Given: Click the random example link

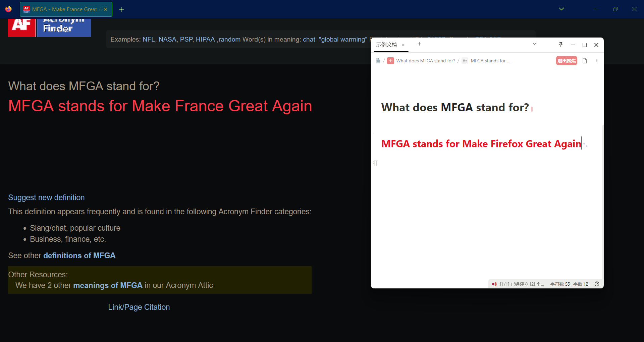Looking at the screenshot, I should tap(229, 40).
